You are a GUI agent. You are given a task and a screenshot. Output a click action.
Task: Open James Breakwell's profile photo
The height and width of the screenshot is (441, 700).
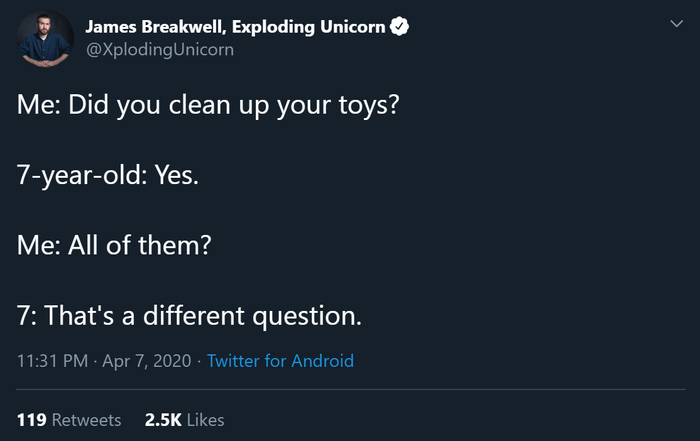pos(45,40)
